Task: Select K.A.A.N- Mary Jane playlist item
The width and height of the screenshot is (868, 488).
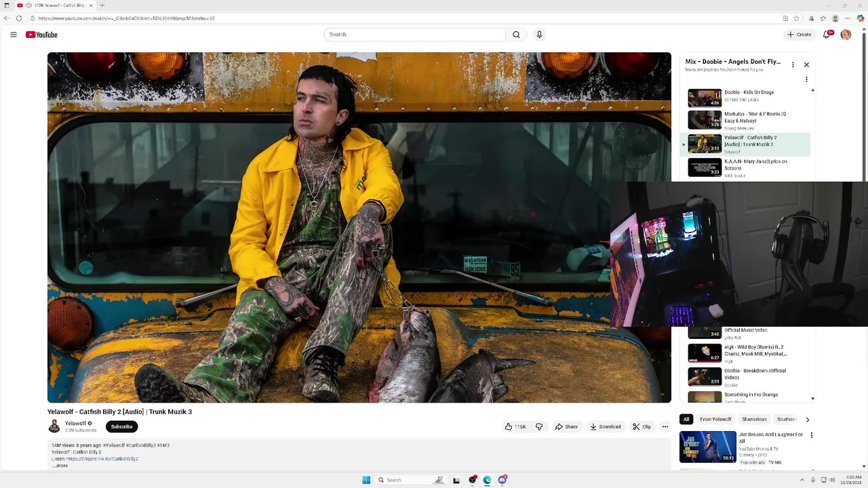Action: 746,167
